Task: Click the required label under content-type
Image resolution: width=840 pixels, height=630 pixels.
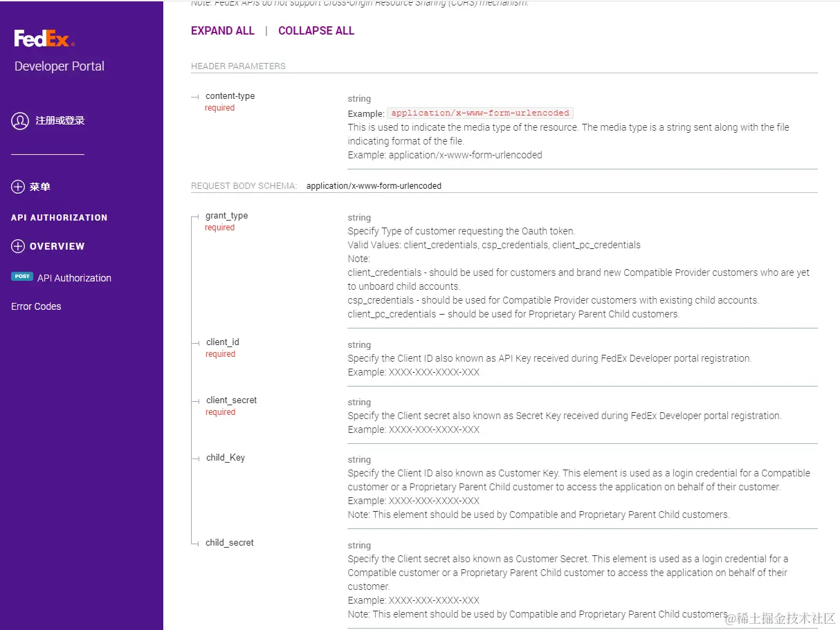Action: coord(220,108)
